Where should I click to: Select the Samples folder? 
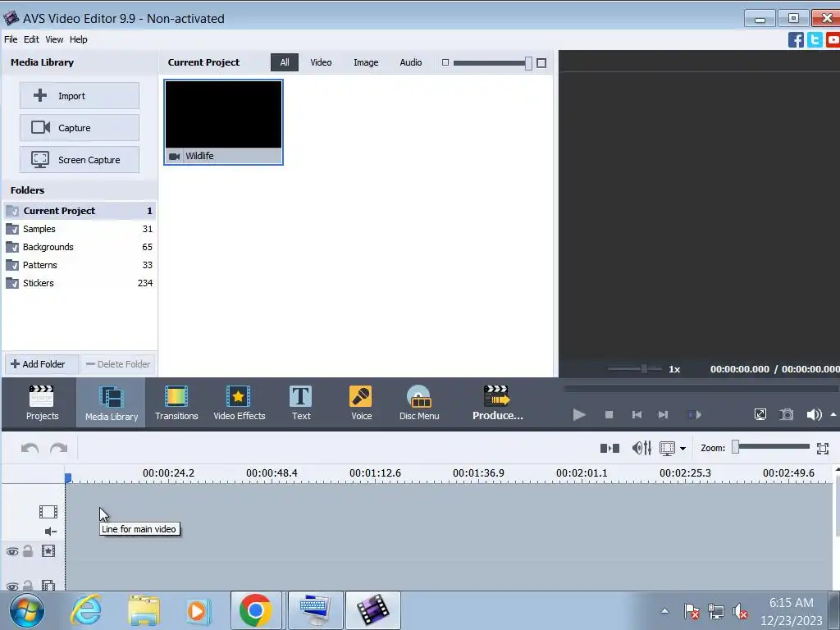(80, 229)
